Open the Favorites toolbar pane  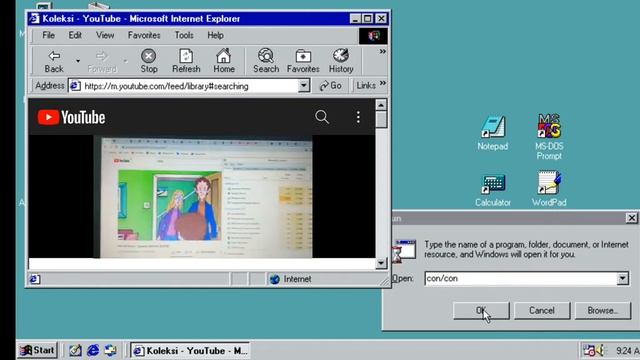tap(303, 61)
